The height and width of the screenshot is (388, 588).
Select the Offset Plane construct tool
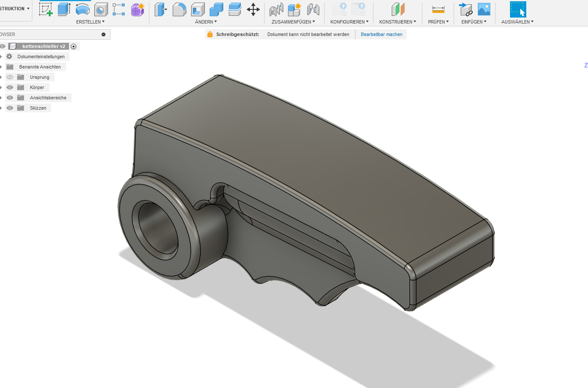point(398,9)
